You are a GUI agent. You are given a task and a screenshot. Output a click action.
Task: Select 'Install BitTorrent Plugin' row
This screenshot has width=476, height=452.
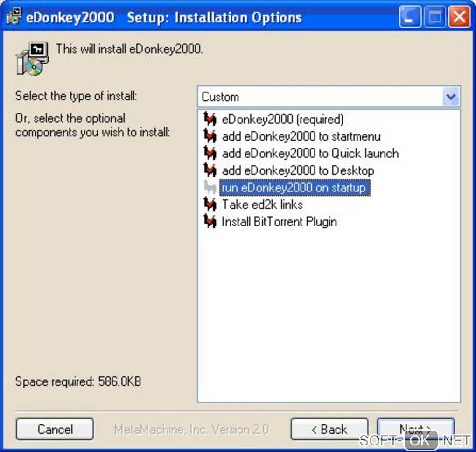[279, 222]
